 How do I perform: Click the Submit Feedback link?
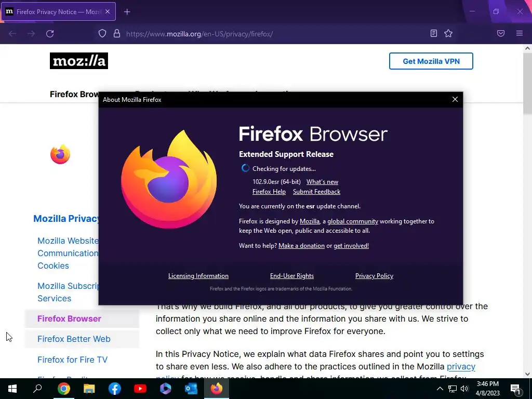316,192
